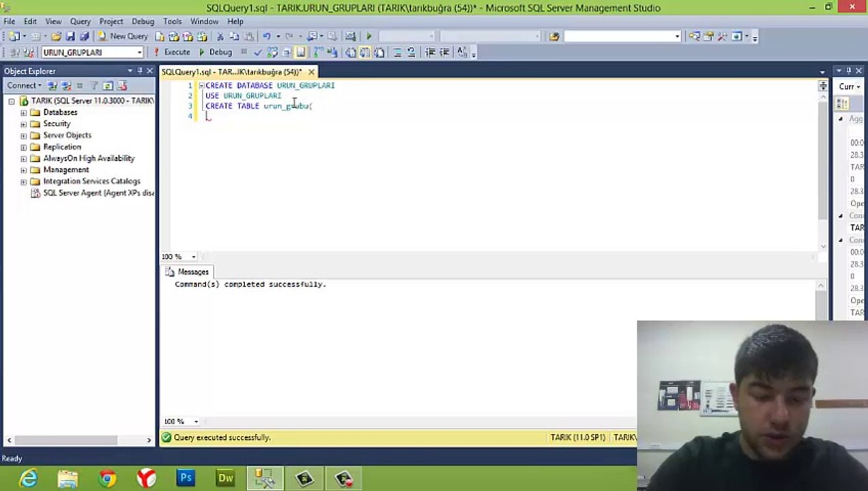This screenshot has width=868, height=491.
Task: Click the Display Estimated Execution Plan icon
Action: click(x=272, y=52)
